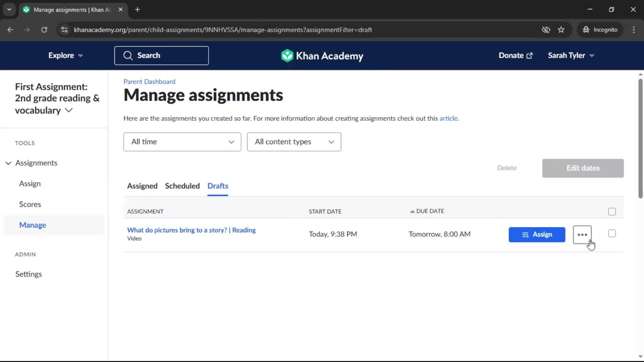Click the browser address bar URL
This screenshot has width=644, height=362.
223,30
